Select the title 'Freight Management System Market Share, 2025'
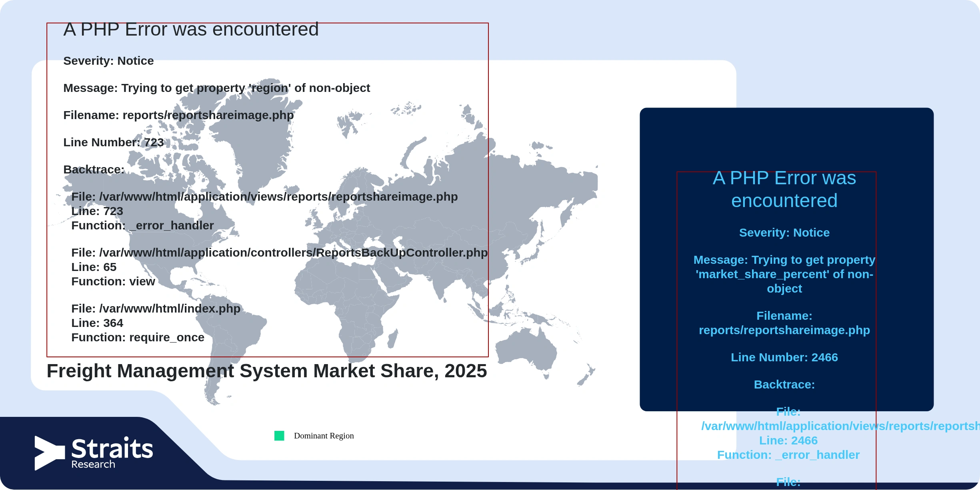Viewport: 980px width, 490px height. click(267, 370)
